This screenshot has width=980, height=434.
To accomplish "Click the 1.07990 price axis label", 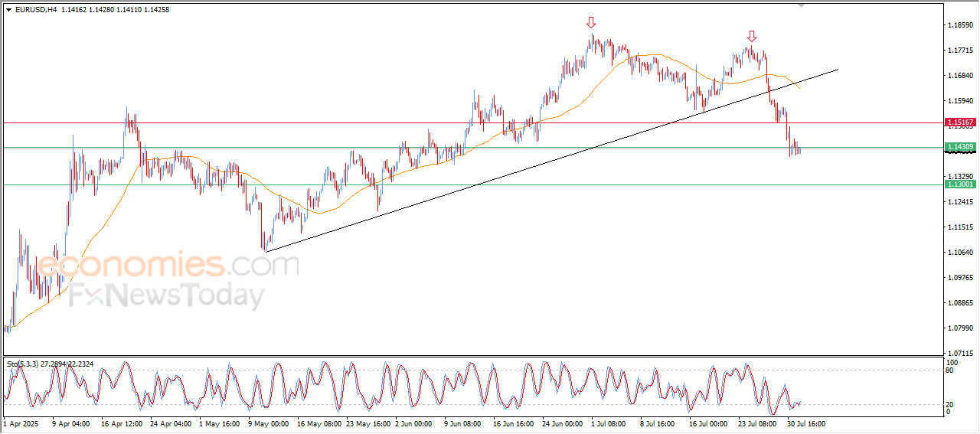I will [x=959, y=328].
